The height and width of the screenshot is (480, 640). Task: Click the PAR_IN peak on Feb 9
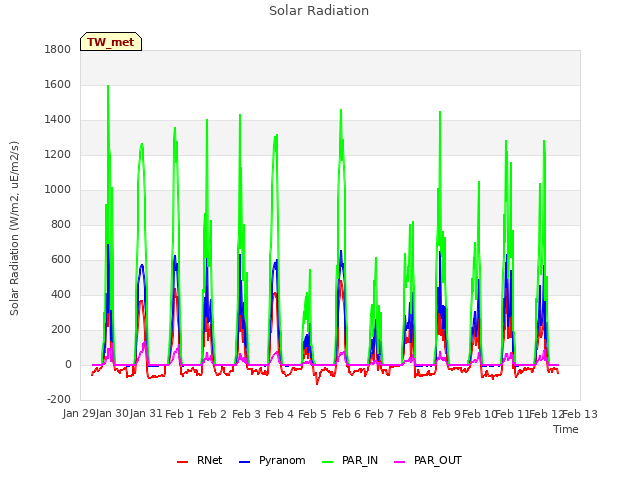point(440,112)
